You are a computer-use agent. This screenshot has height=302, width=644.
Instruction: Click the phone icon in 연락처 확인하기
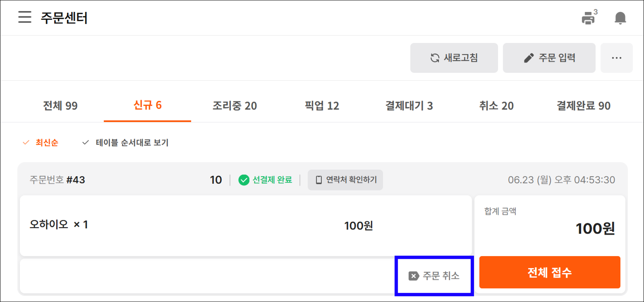pos(319,180)
